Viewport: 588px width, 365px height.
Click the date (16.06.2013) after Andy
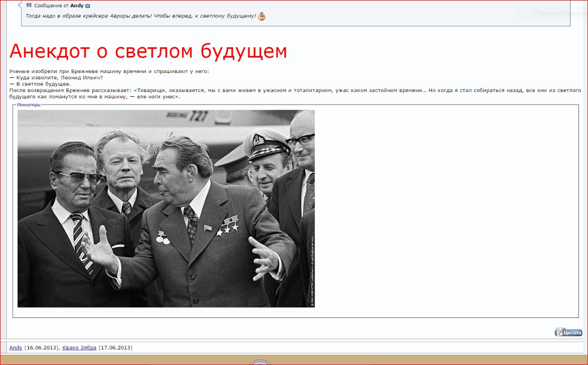click(x=41, y=347)
